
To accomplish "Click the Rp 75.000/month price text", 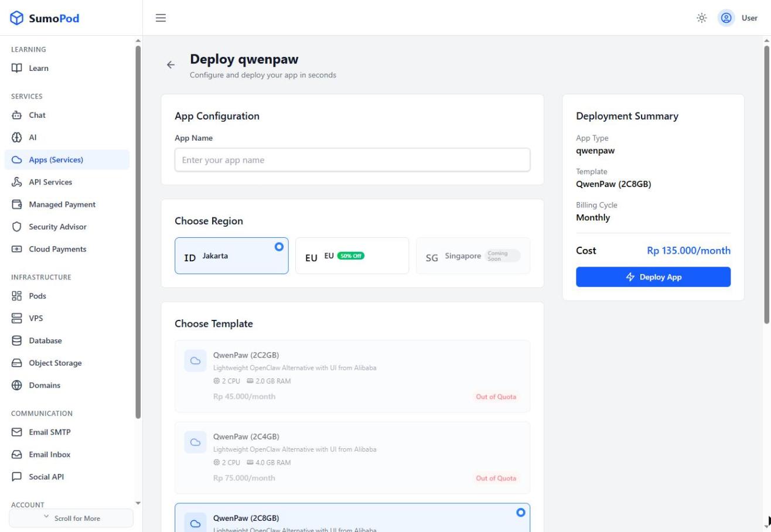I will pyautogui.click(x=244, y=478).
